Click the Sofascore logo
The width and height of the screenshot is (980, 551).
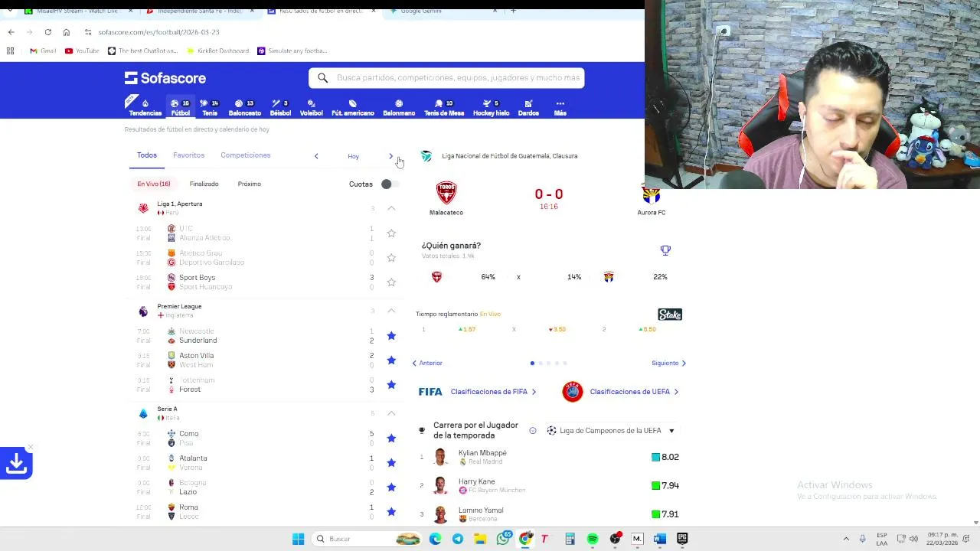[x=165, y=78]
